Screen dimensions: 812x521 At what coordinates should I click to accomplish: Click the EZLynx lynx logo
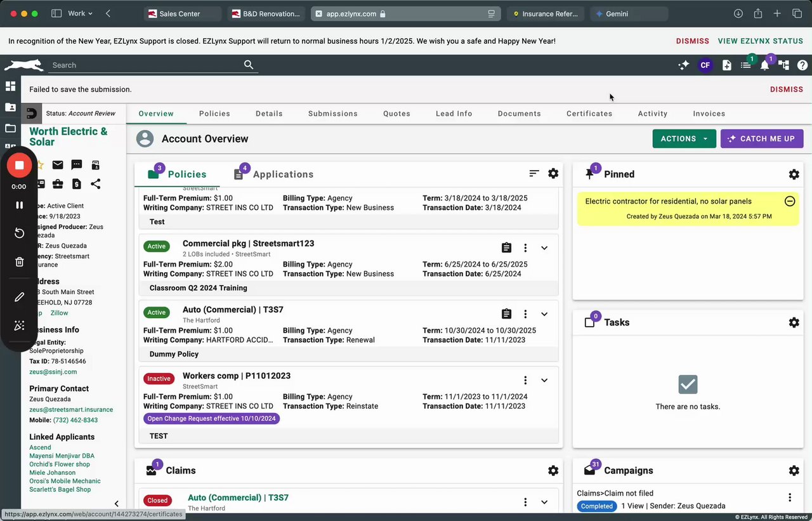tap(24, 65)
